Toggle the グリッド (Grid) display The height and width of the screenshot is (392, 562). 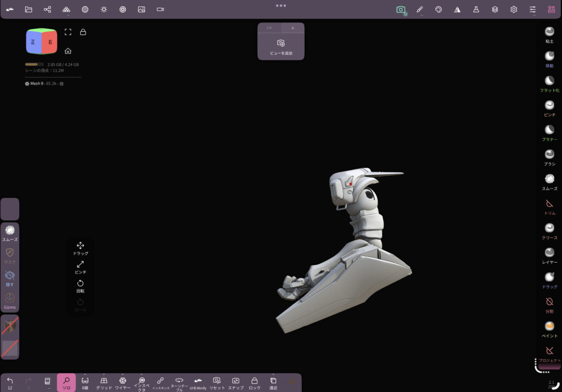pos(104,383)
